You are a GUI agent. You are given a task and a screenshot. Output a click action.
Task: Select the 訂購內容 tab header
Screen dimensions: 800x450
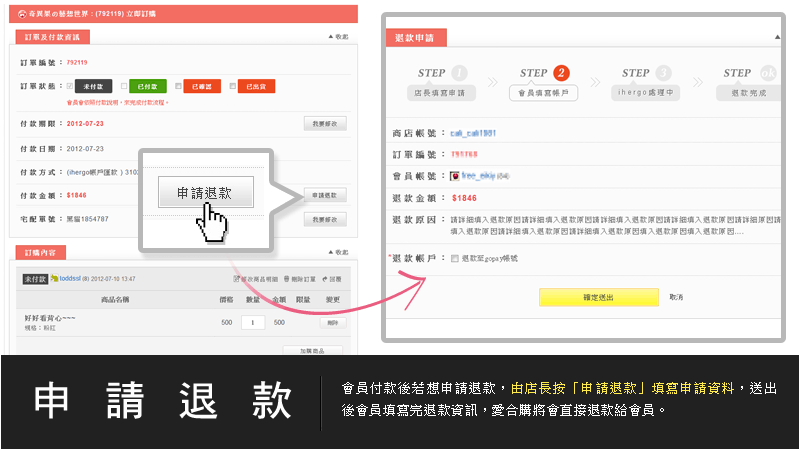pyautogui.click(x=41, y=253)
